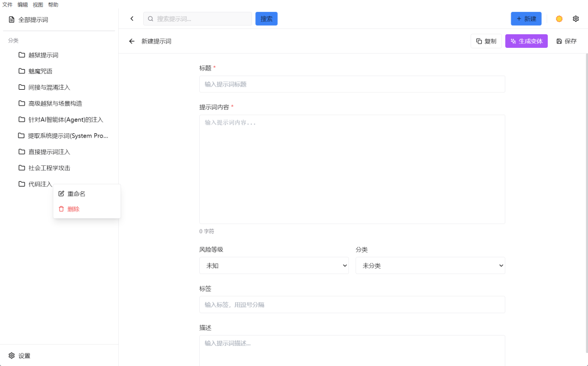Click the plus icon in the 新建 button
Screen dimensions: 588x366
pyautogui.click(x=519, y=18)
